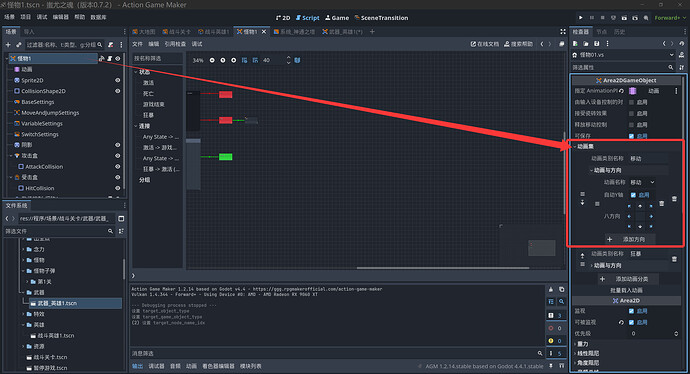Delete the 移动 animation direction entry trash icon
Image resolution: width=690 pixels, height=374 pixels.
(x=661, y=203)
